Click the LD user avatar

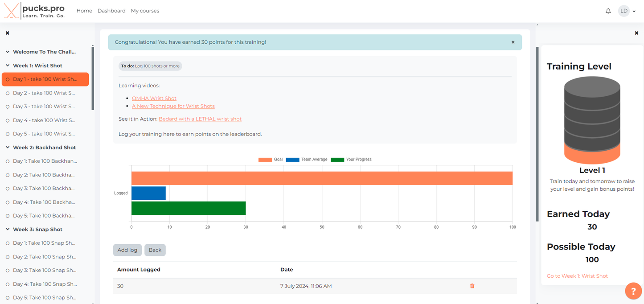tap(623, 11)
